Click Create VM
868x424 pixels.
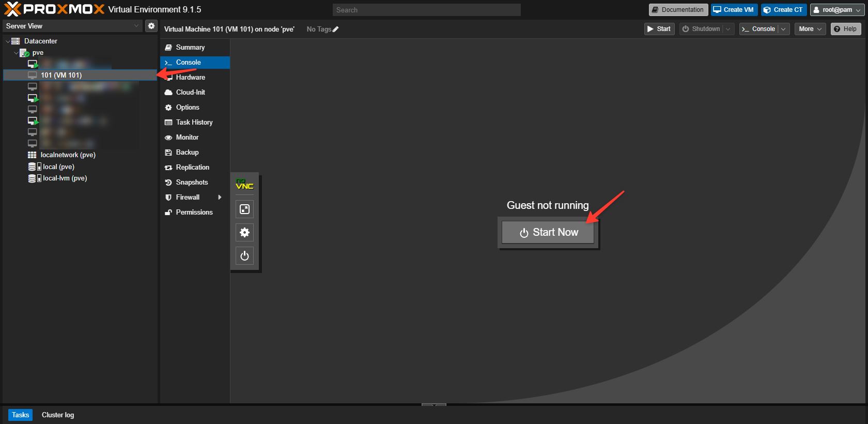point(734,10)
